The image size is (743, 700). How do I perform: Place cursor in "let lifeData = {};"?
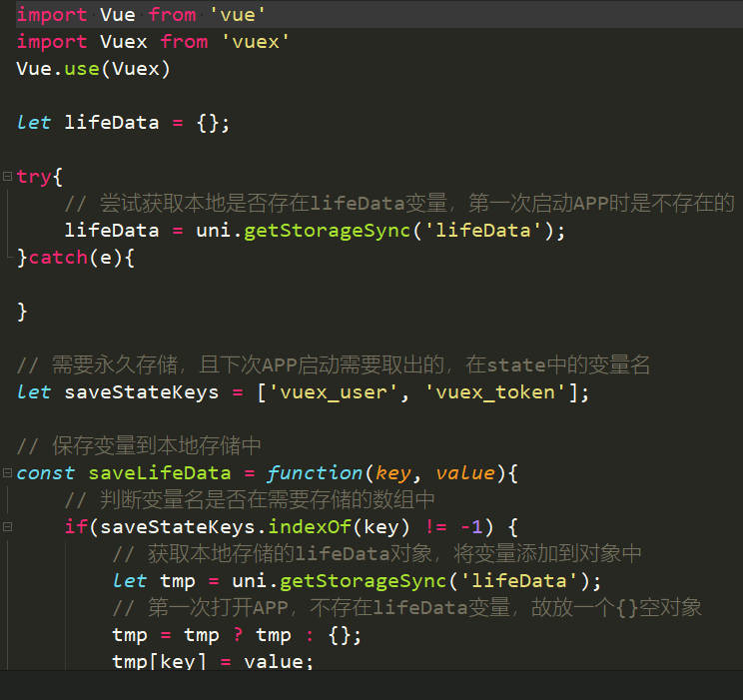(123, 123)
